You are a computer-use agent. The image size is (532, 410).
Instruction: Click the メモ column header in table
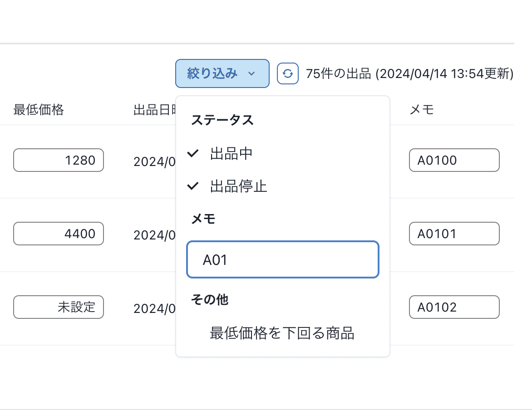tap(422, 110)
